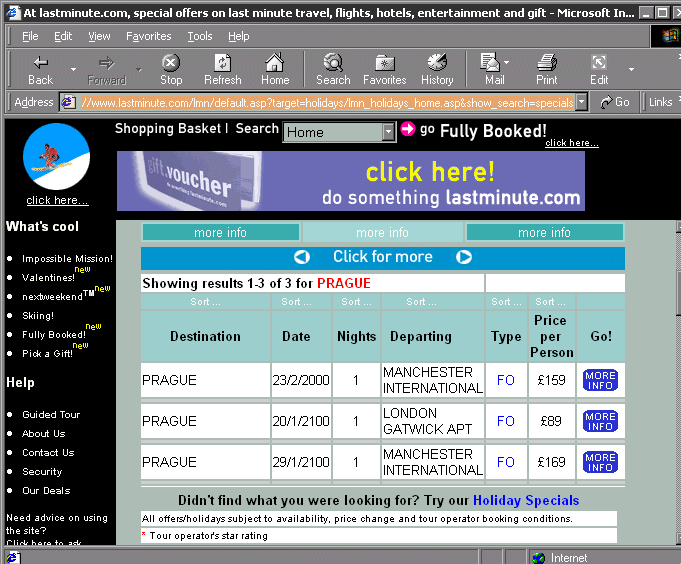Open the Back button history dropdown arrow
The height and width of the screenshot is (564, 681).
[73, 69]
